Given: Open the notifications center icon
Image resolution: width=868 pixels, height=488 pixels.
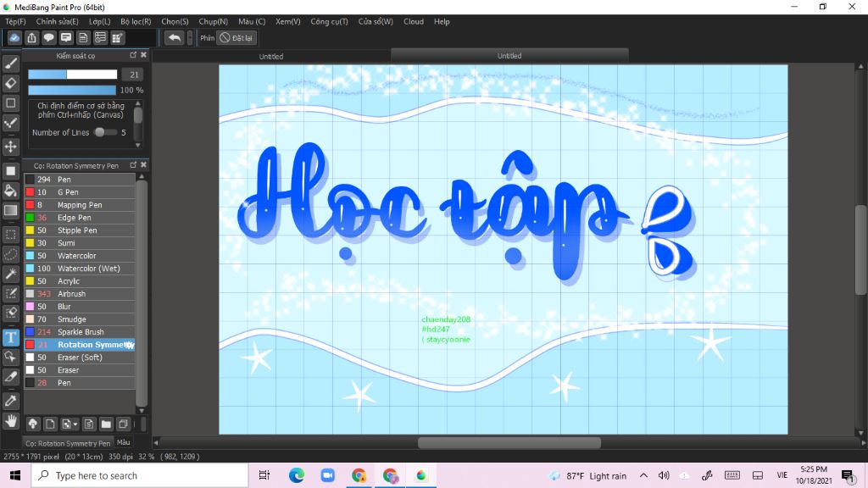Looking at the screenshot, I should click(x=848, y=475).
